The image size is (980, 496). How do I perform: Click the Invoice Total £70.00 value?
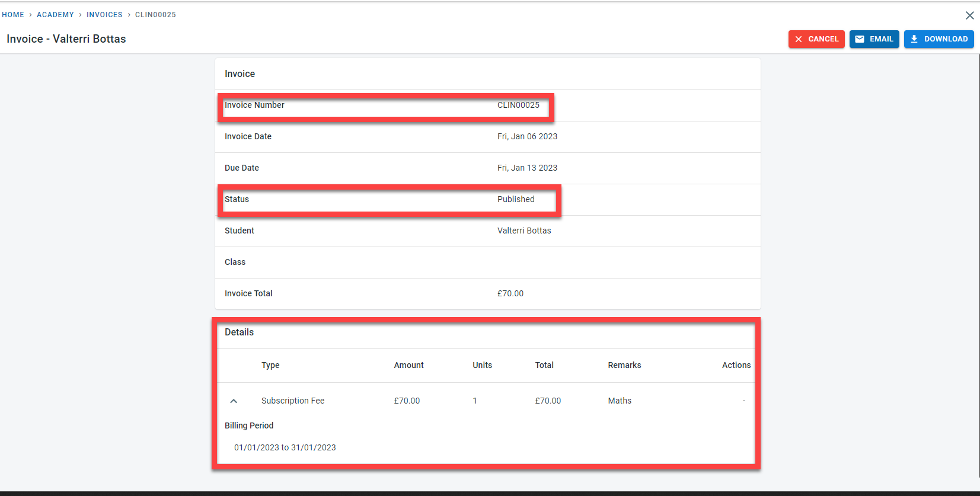(510, 293)
